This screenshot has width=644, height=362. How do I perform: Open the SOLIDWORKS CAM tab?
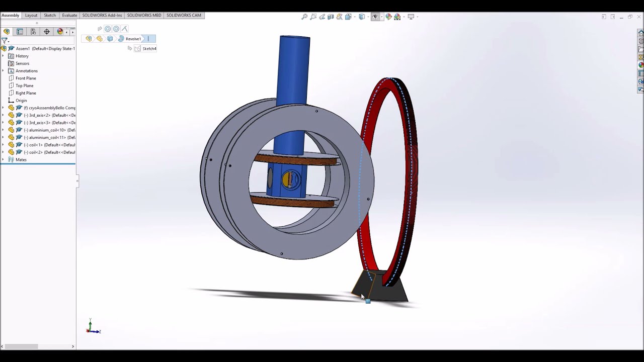[184, 15]
